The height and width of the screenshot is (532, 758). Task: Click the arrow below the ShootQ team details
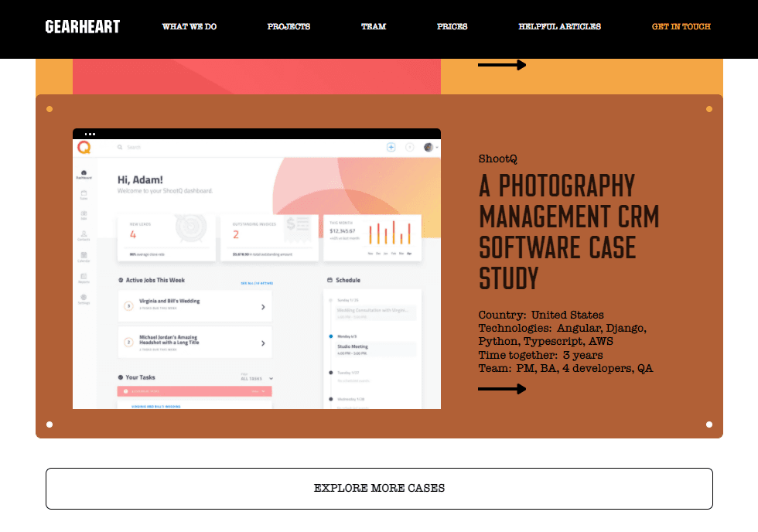502,389
